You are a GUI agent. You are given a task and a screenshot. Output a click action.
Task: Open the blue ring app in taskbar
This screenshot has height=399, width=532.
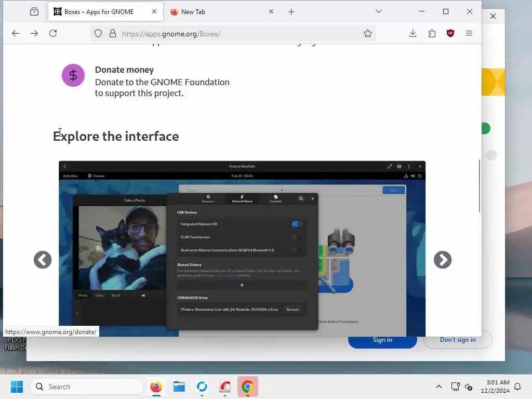click(x=202, y=387)
